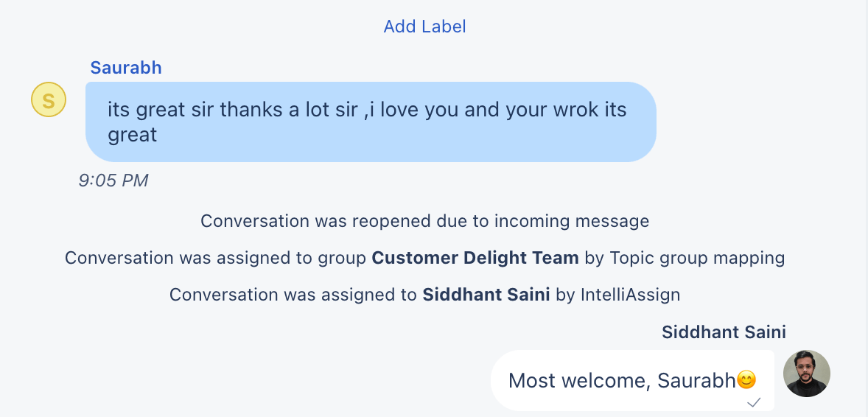Click the Topic group mapping text

pos(697,258)
